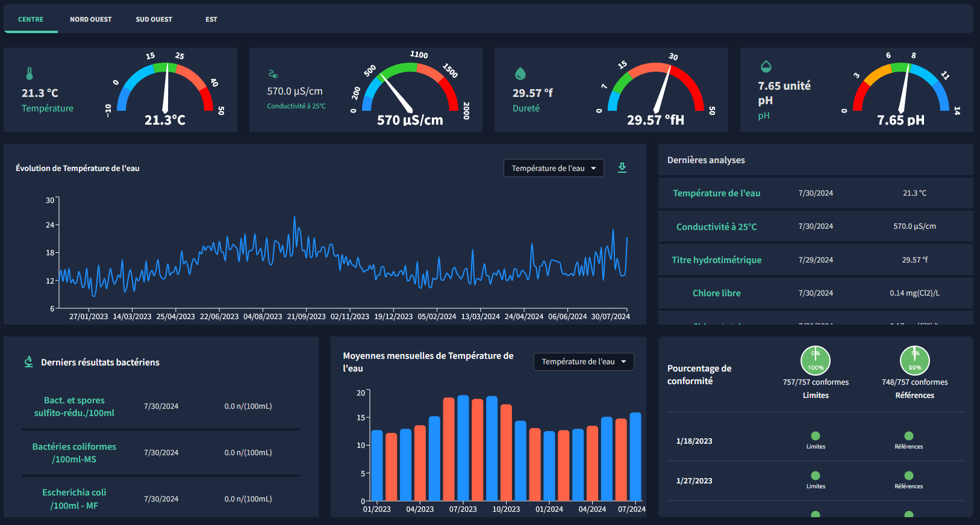Open the Chlore libre analysis row
980x525 pixels.
coord(716,293)
